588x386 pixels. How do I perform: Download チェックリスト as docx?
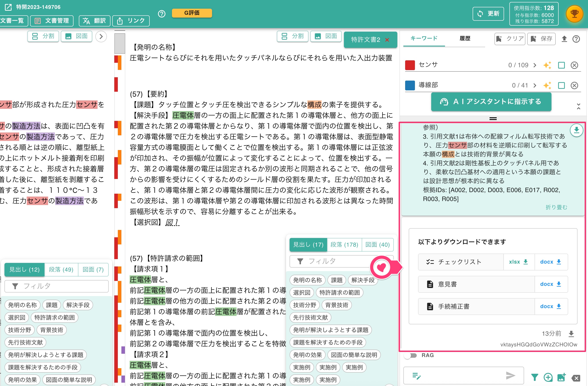(x=551, y=262)
